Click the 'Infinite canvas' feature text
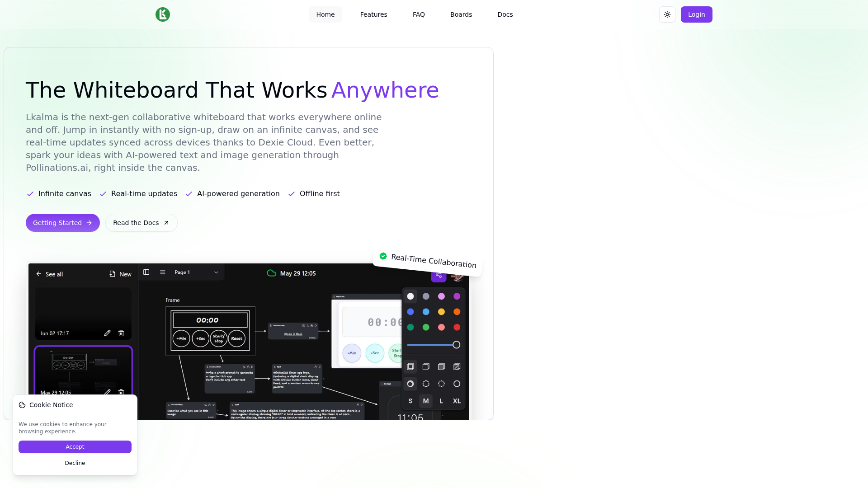The height and width of the screenshot is (488, 868). point(65,193)
